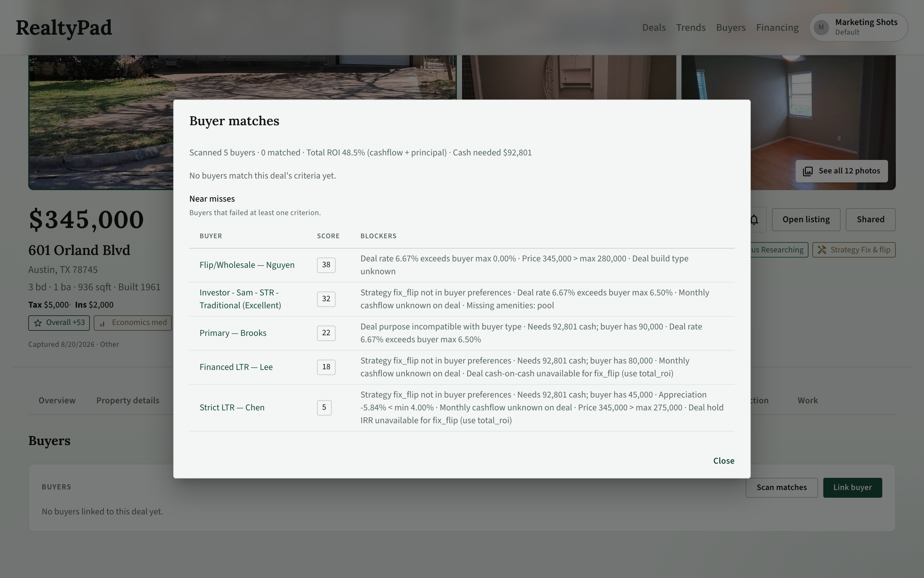Screen dimensions: 924x578
Task: Click the Shared button
Action: click(870, 219)
